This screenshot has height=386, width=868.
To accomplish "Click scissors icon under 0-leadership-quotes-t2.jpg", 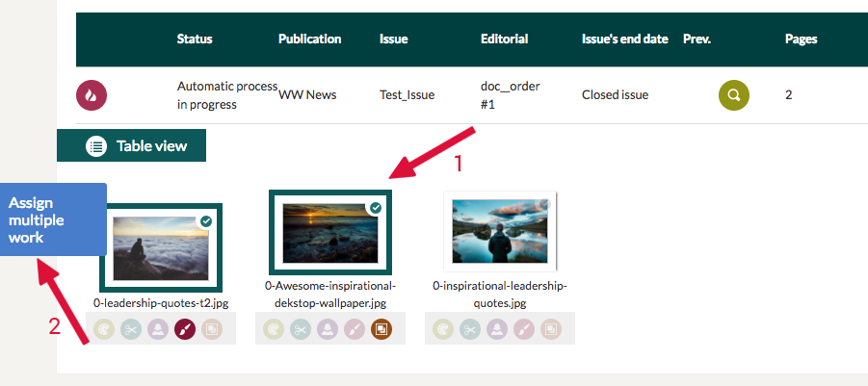I will tap(131, 329).
